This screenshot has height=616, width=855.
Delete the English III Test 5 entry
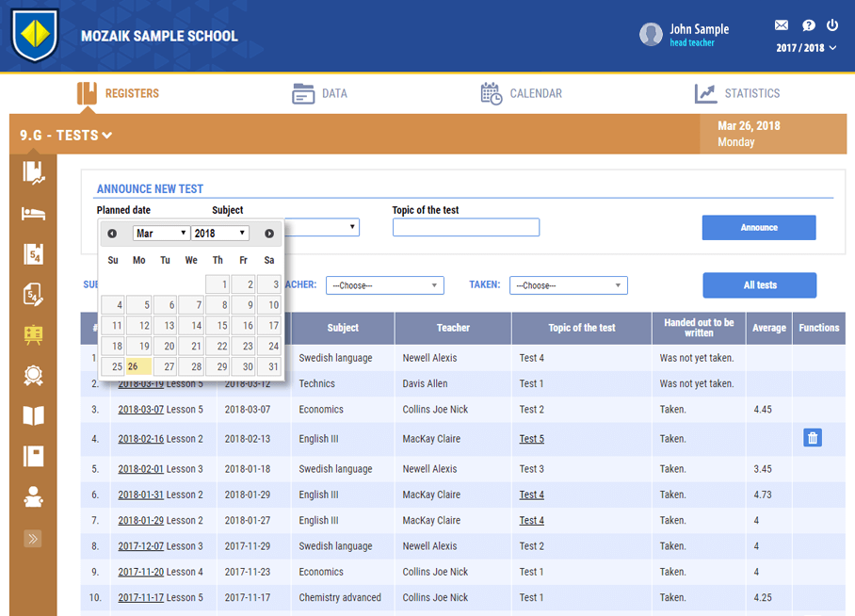click(x=813, y=438)
